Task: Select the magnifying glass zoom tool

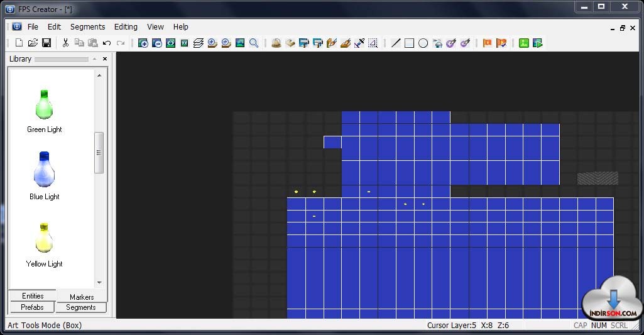Action: pos(254,43)
